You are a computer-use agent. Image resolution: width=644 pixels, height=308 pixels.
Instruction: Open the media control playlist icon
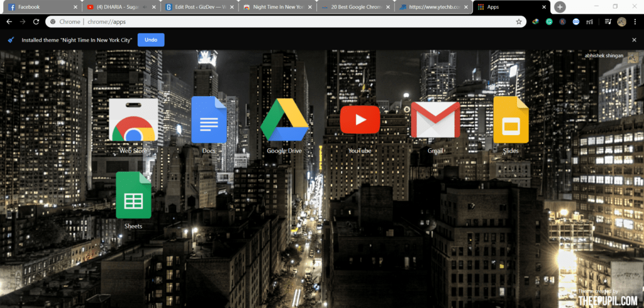tap(608, 22)
